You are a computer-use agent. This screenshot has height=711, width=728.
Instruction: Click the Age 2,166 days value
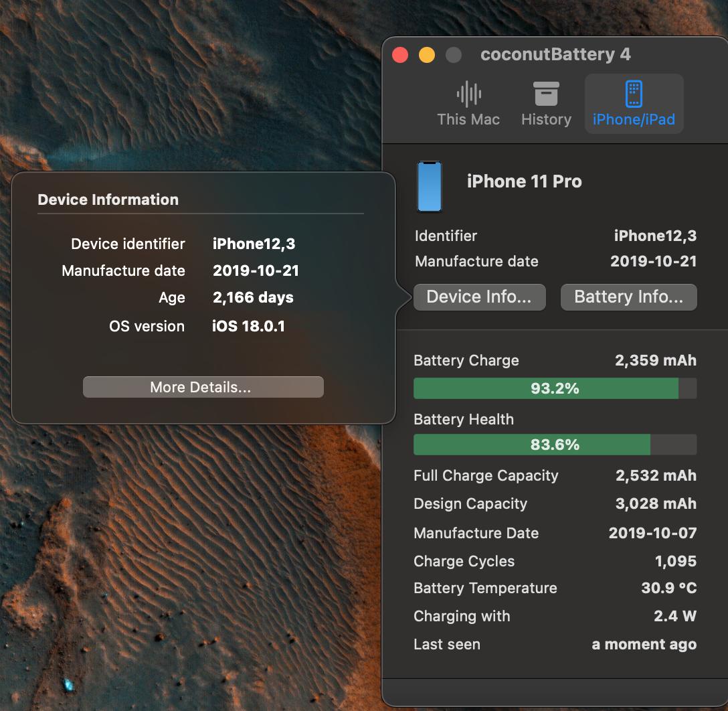[x=253, y=298]
